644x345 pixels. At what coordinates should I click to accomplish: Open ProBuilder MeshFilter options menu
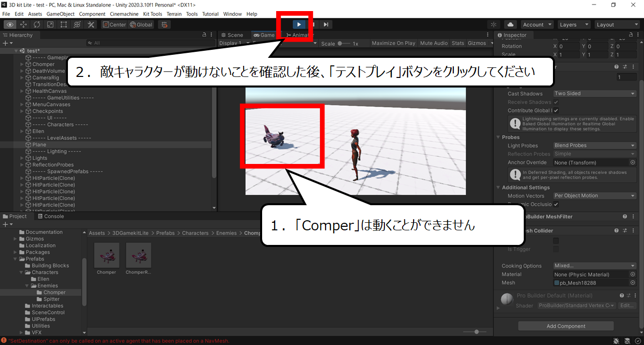pos(633,216)
